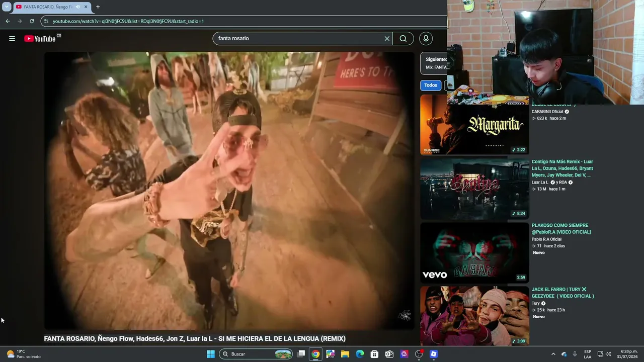644x362 pixels.
Task: Change the ESP LAA input language
Action: [x=588, y=354]
